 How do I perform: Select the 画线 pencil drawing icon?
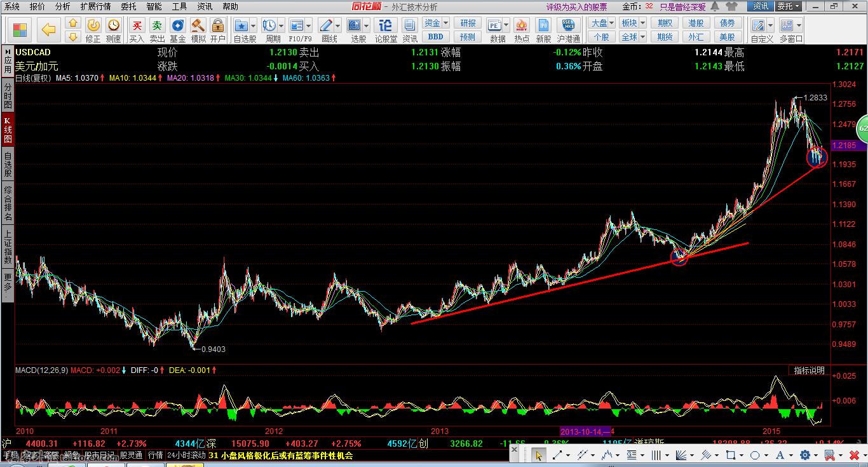point(326,25)
